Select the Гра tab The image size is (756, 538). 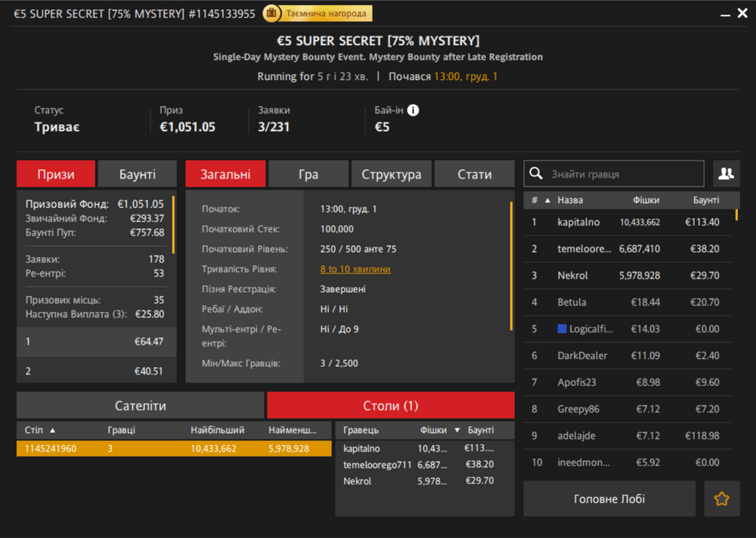pos(308,174)
